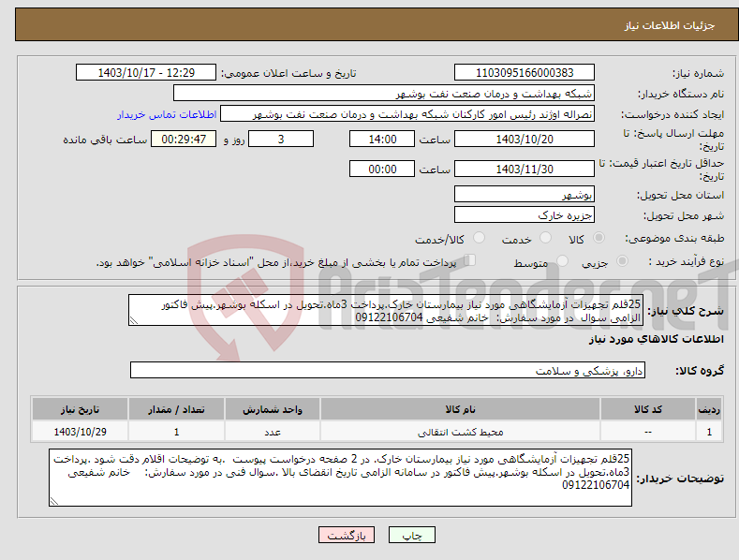The width and height of the screenshot is (739, 560).
Task: Click the item code cell showing --
Action: [648, 432]
